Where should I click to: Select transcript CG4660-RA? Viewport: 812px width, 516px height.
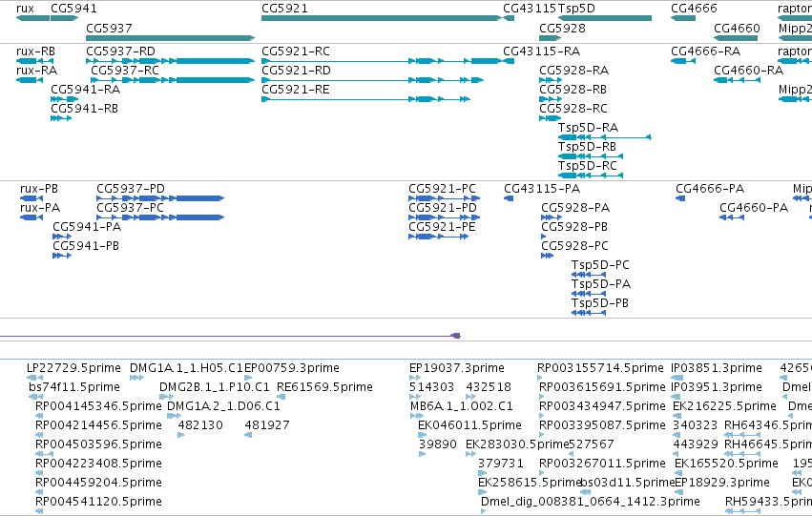point(738,80)
